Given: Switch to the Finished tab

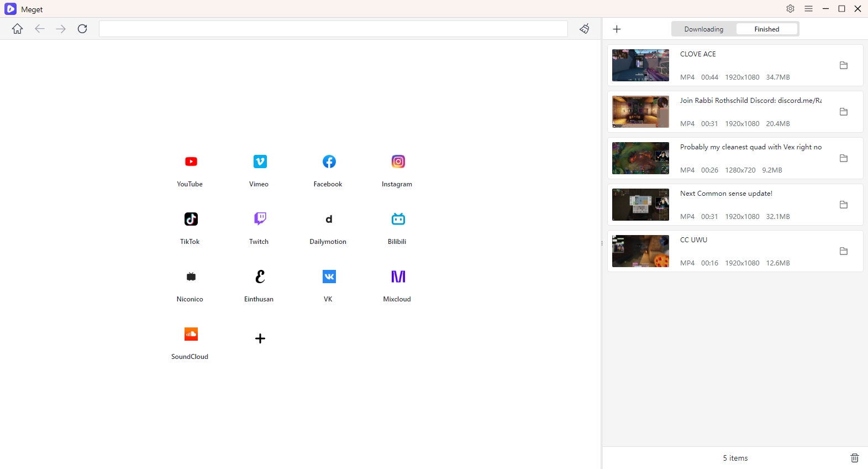Looking at the screenshot, I should 767,29.
